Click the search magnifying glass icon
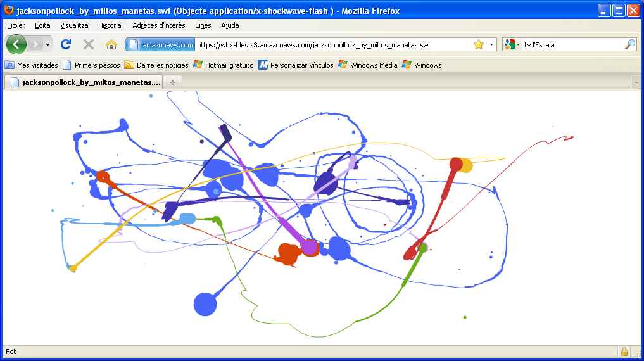Image resolution: width=644 pixels, height=361 pixels. [x=629, y=44]
